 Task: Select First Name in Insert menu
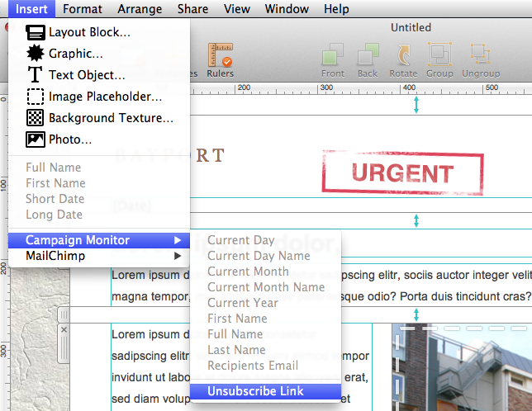99,183
